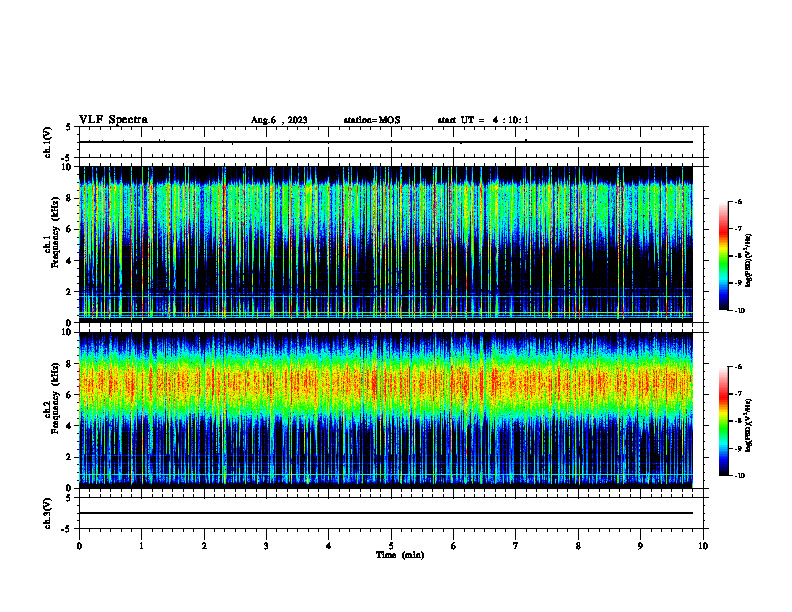This screenshot has width=792, height=612.
Task: Click the "start UT = 4 :10: 1" text
Action: tap(483, 120)
